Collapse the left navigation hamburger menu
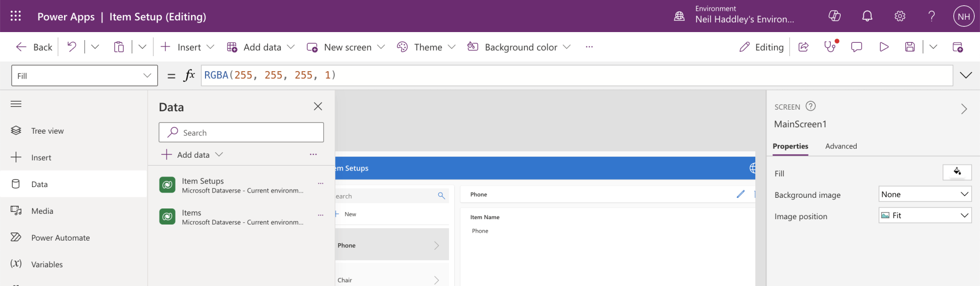 (16, 104)
